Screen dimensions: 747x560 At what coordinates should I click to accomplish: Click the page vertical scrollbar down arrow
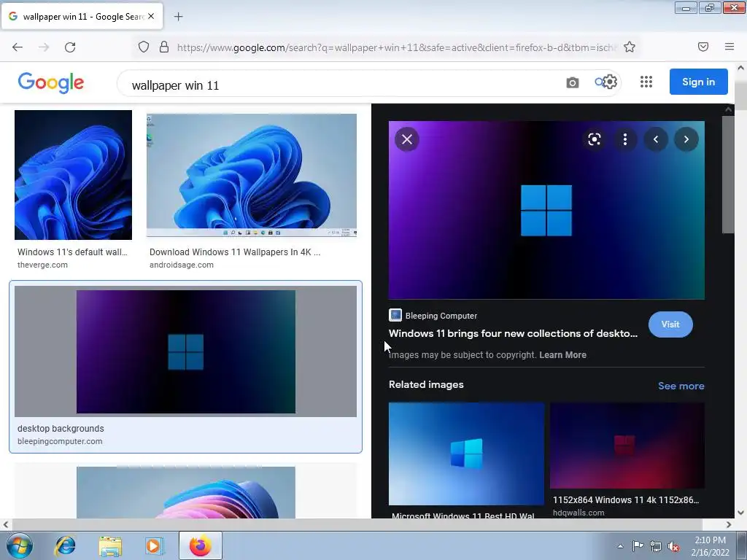click(x=741, y=513)
